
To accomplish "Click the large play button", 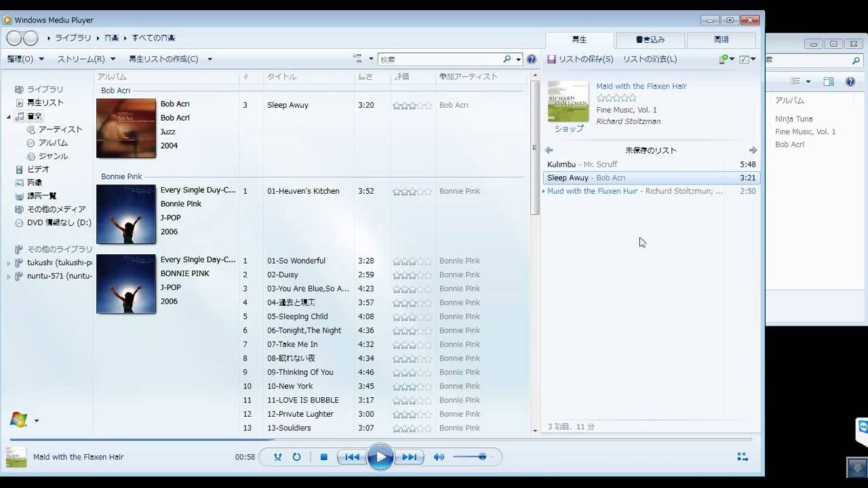I will tap(380, 457).
